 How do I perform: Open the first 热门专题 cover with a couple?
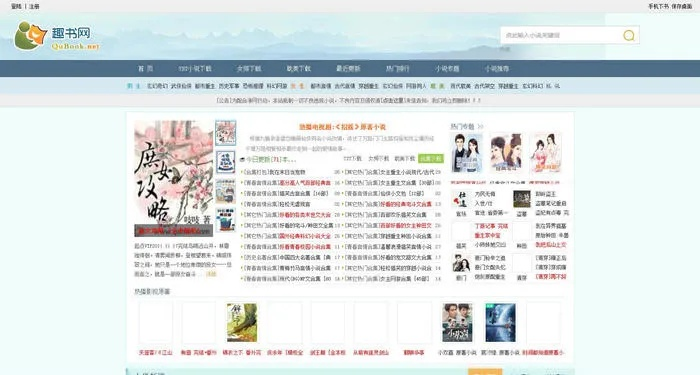pos(467,153)
